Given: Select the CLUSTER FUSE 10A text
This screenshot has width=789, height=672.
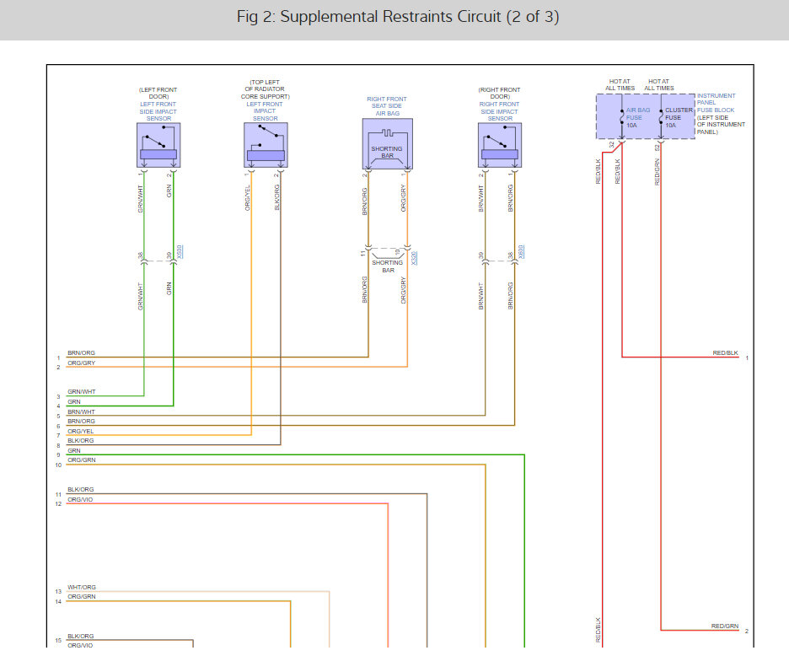Looking at the screenshot, I should (679, 117).
